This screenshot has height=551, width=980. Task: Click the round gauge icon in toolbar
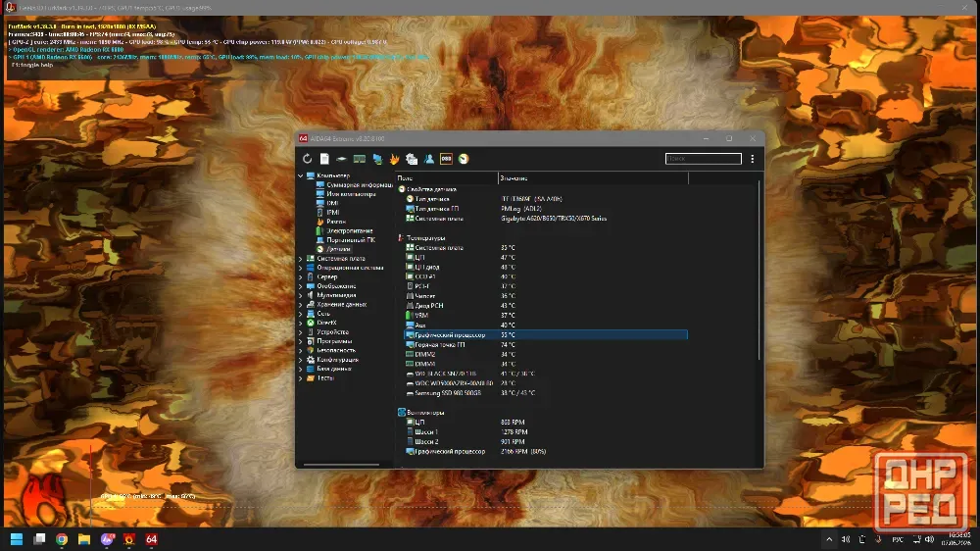[x=464, y=159]
